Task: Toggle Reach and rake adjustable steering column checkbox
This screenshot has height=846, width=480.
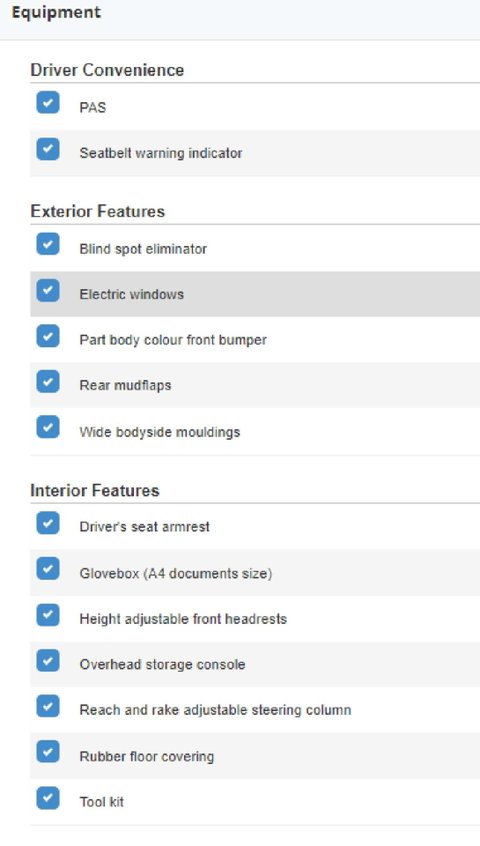Action: pos(48,706)
